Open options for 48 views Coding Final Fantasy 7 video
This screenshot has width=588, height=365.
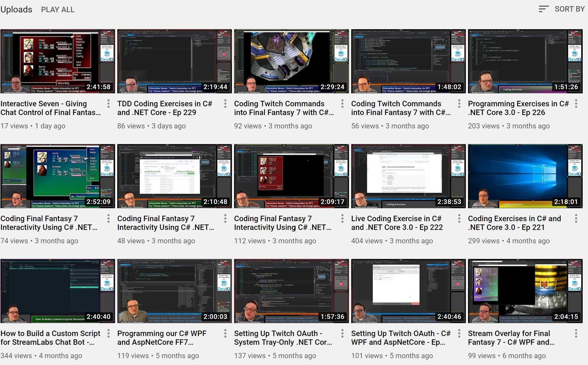(x=225, y=218)
